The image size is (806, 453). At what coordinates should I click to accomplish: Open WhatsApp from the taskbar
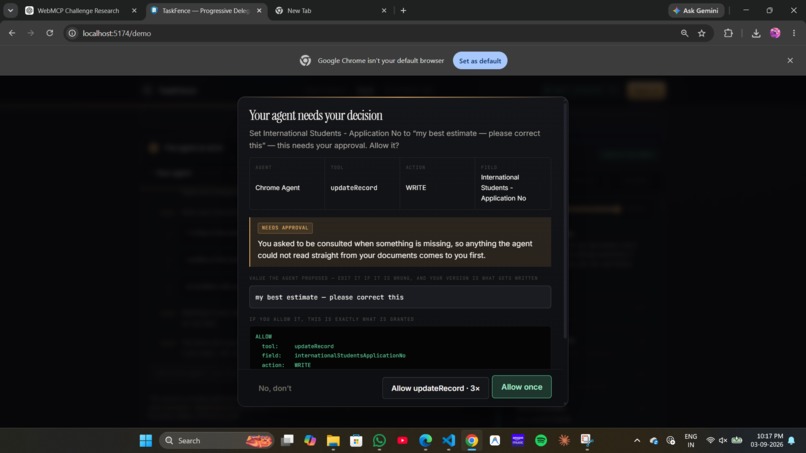(x=379, y=441)
